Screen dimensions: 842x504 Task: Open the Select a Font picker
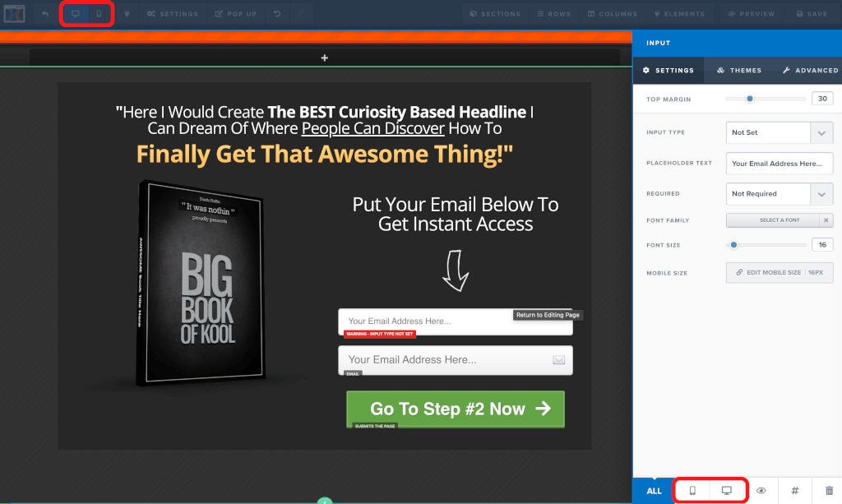coord(773,220)
